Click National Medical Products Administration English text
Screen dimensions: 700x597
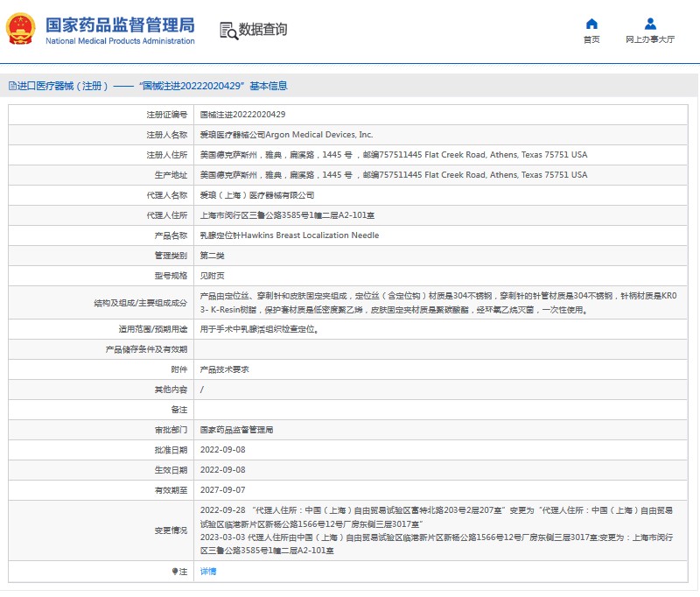pyautogui.click(x=120, y=41)
